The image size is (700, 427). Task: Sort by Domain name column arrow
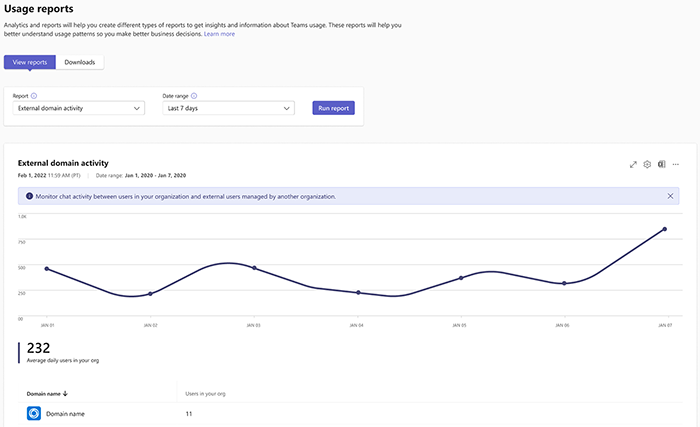tap(65, 394)
